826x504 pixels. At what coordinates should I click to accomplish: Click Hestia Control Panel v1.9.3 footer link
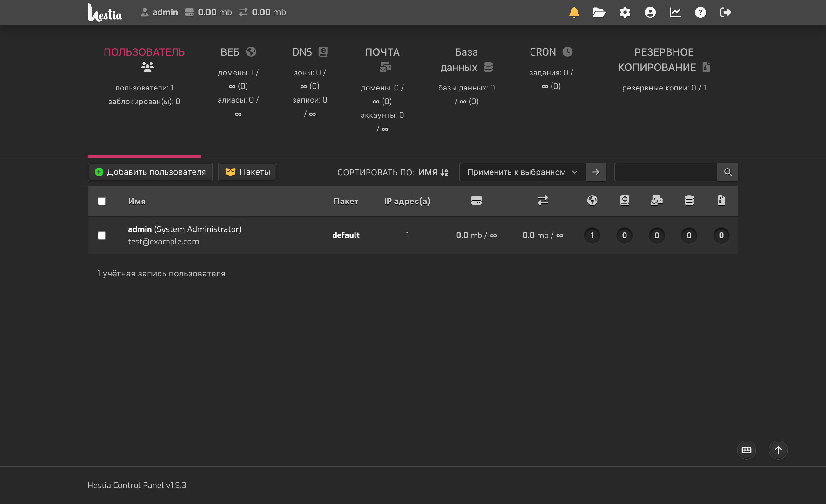click(137, 485)
